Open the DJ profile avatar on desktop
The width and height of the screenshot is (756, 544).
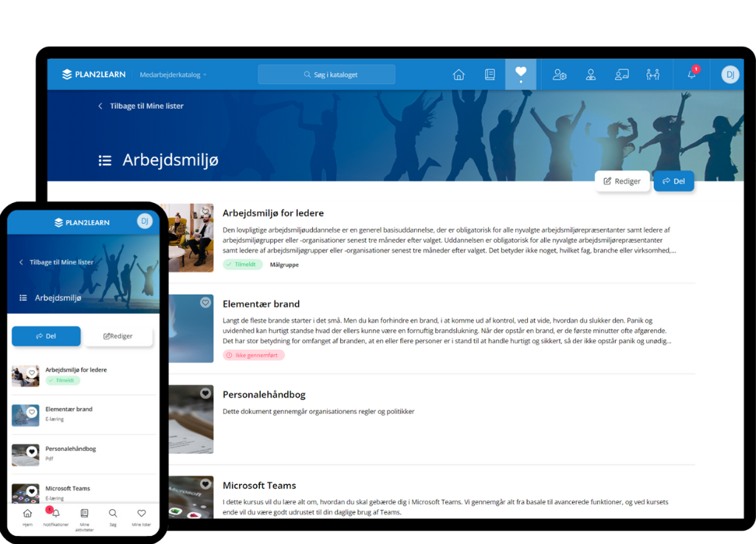point(729,75)
